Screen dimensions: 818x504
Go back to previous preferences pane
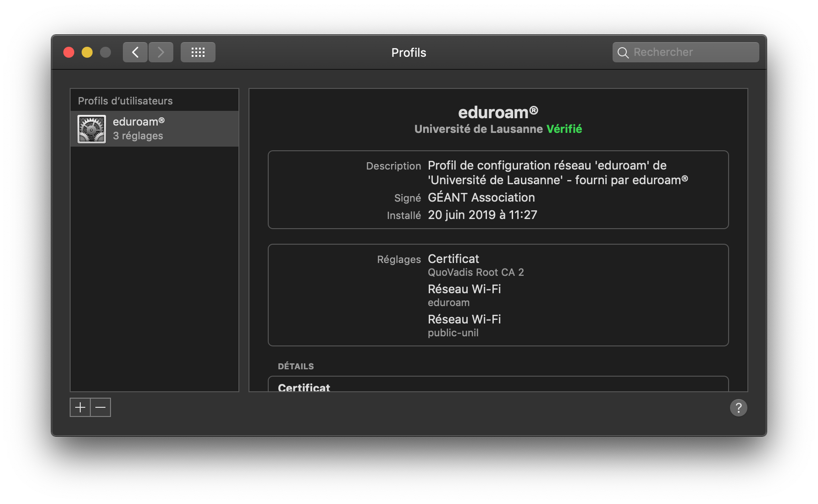pyautogui.click(x=135, y=52)
